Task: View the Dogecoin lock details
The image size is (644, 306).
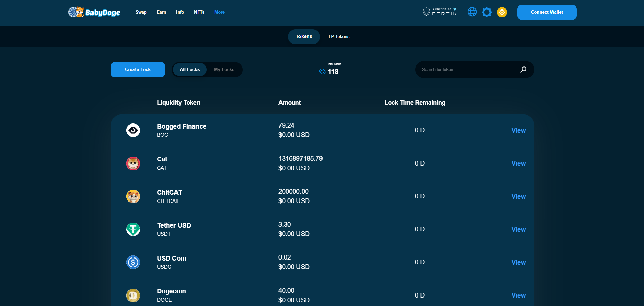Action: tap(518, 295)
